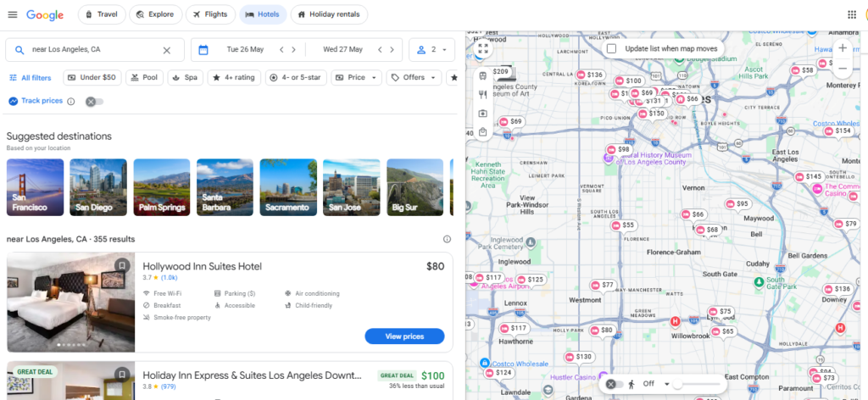The width and height of the screenshot is (868, 400).
Task: Open the Offers filter dropdown
Action: coord(414,77)
